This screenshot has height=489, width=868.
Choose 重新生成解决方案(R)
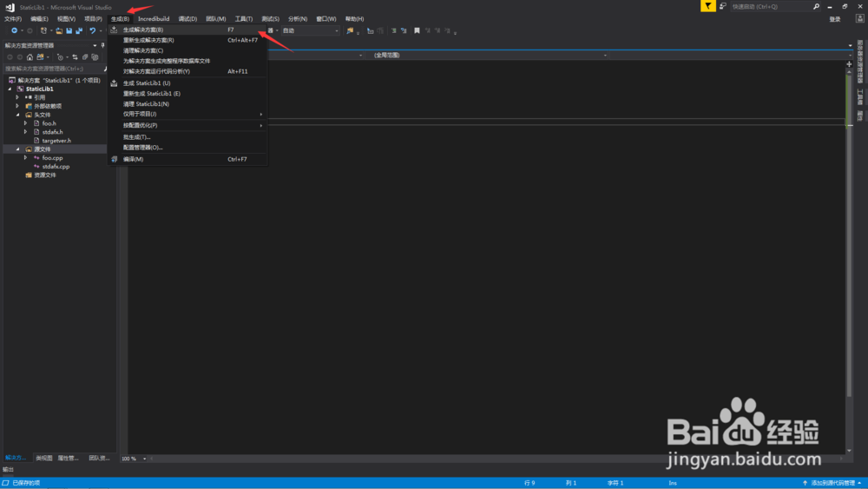click(187, 40)
